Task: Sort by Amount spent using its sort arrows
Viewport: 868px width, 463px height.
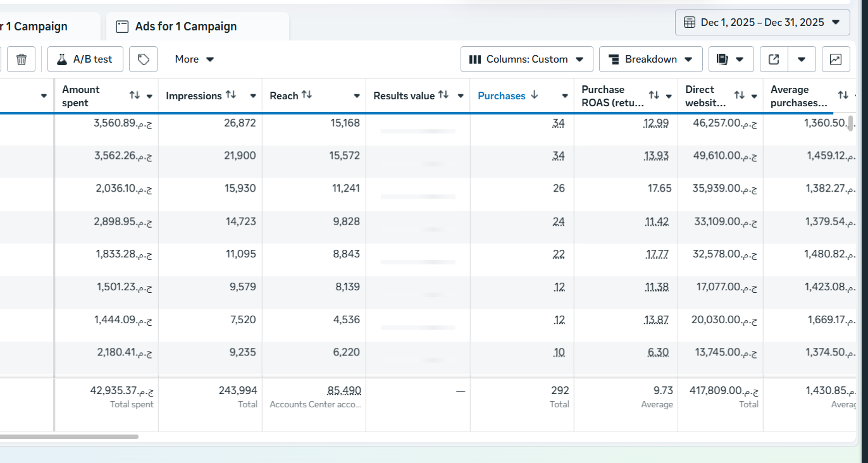Action: (135, 96)
